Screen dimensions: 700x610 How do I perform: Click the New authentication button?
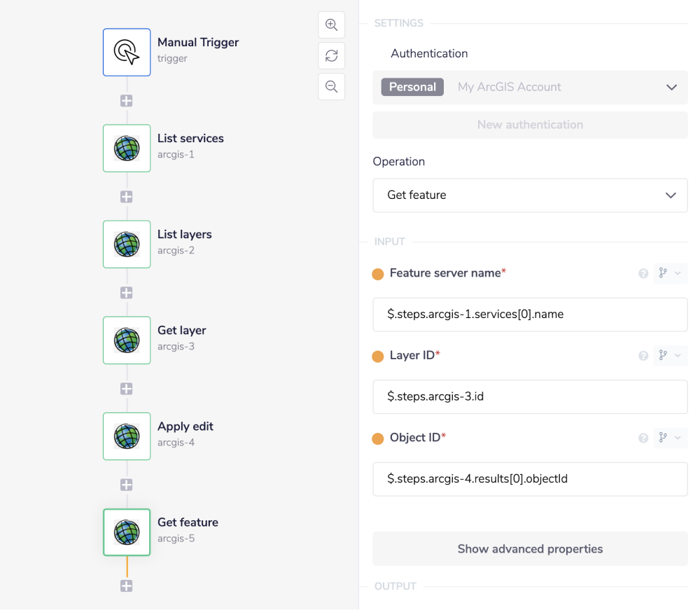530,125
